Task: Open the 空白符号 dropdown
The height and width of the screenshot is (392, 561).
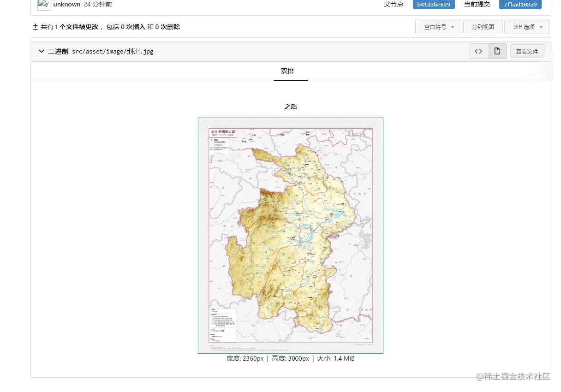Action: point(438,27)
